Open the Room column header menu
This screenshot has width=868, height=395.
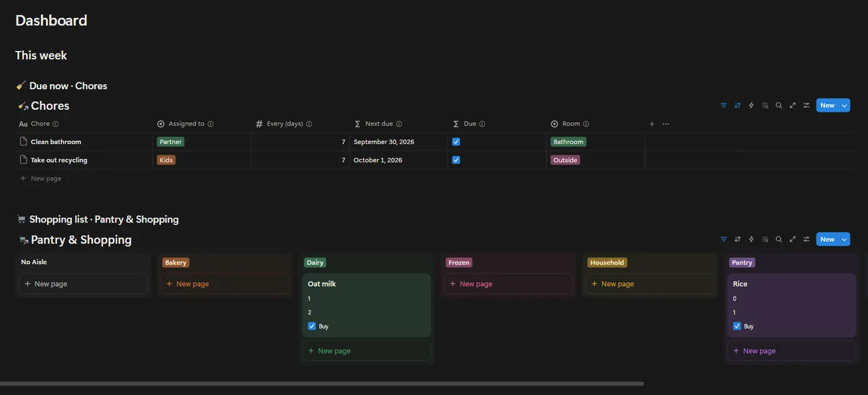point(596,124)
